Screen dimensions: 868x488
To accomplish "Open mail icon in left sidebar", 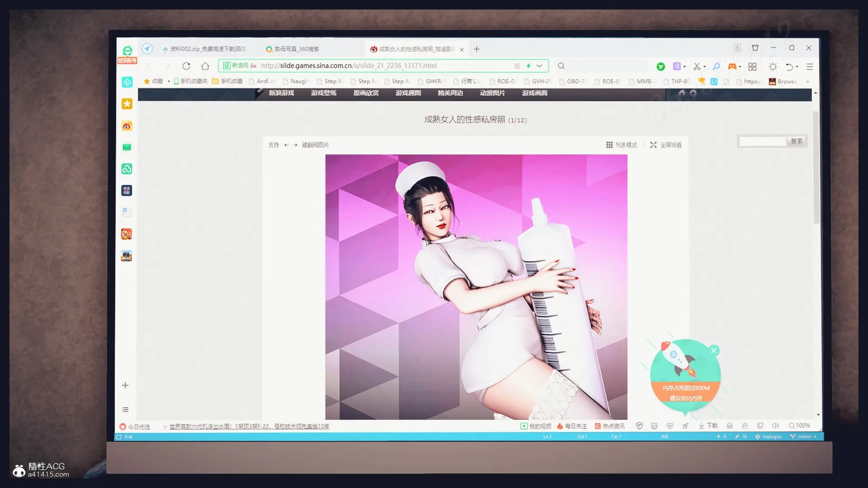I will 127,147.
